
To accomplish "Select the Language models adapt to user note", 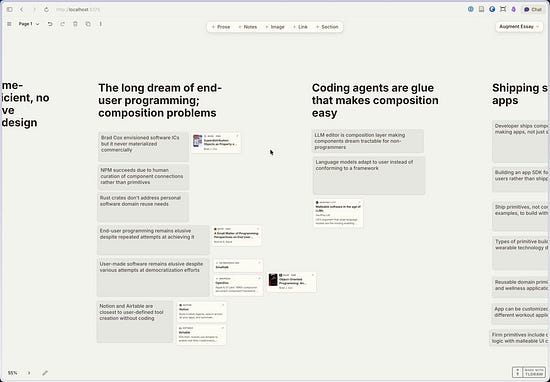I will (369, 175).
